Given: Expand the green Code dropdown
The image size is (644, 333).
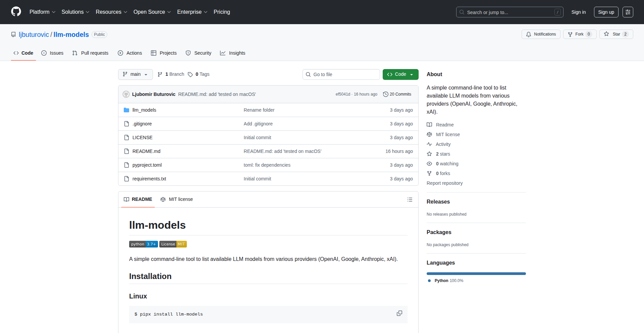Looking at the screenshot, I should pyautogui.click(x=400, y=74).
